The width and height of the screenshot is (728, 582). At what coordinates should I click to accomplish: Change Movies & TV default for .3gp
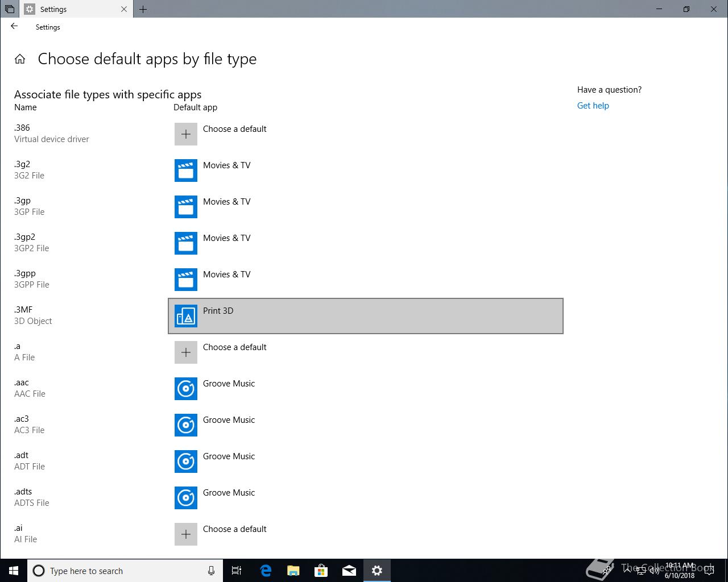(x=365, y=207)
